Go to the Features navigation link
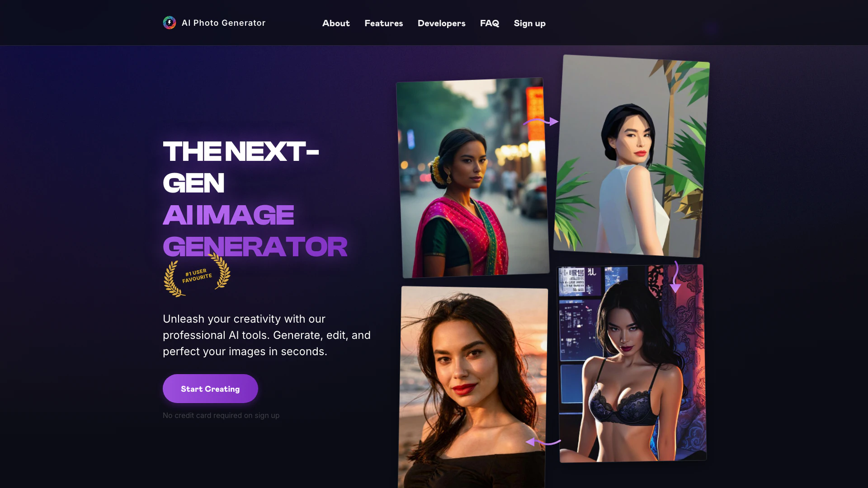Screen dimensions: 868x488 click(384, 23)
